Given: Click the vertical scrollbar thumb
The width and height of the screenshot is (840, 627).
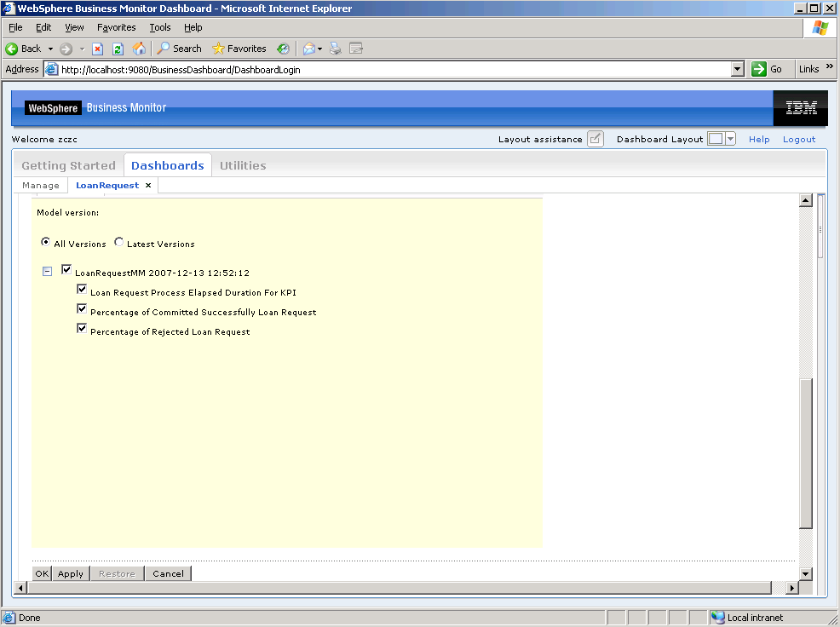Looking at the screenshot, I should pyautogui.click(x=806, y=453).
